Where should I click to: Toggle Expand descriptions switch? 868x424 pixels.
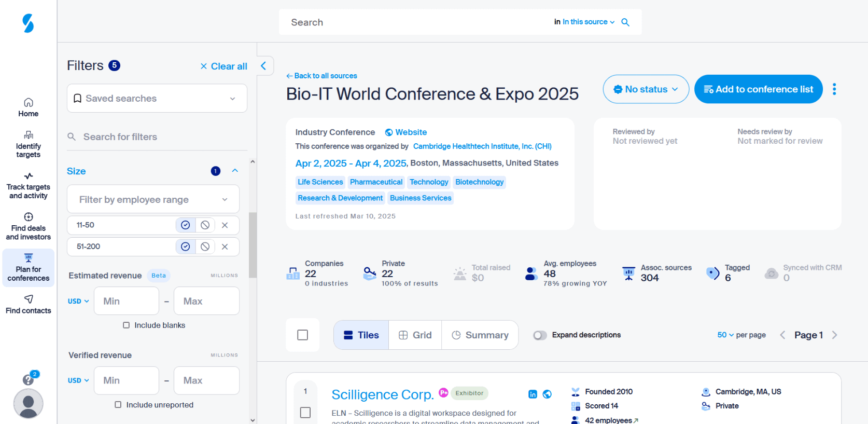point(540,335)
